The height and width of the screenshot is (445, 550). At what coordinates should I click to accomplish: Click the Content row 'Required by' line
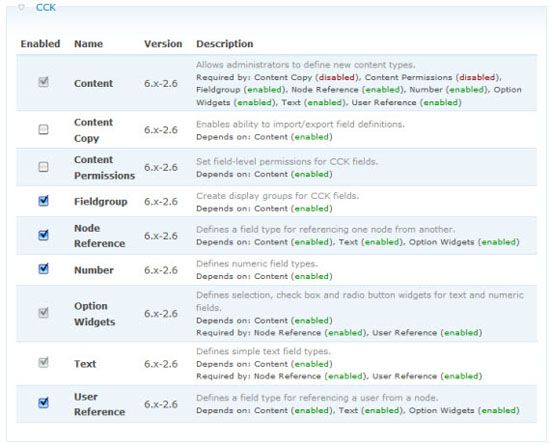(359, 90)
